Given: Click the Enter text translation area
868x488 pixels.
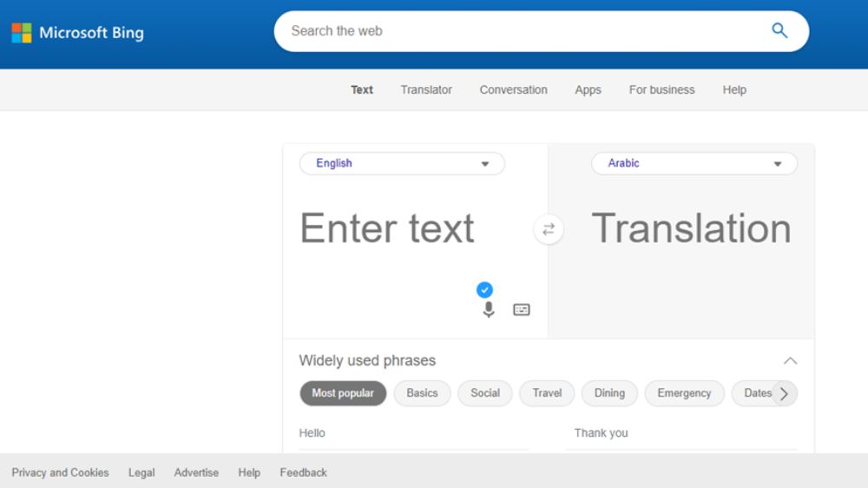Looking at the screenshot, I should 387,229.
